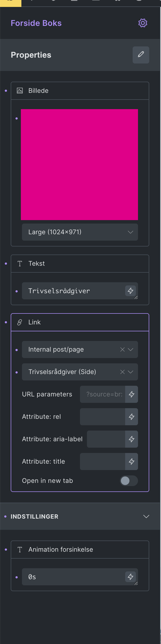Click the Link property header
This screenshot has height=644, width=161.
pyautogui.click(x=80, y=322)
